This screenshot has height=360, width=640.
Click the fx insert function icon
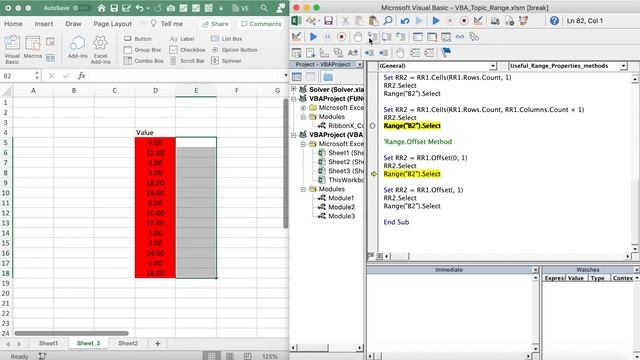(x=82, y=76)
